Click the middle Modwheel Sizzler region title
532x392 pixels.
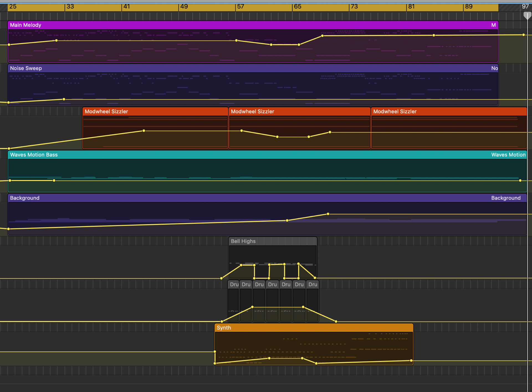[x=252, y=111]
